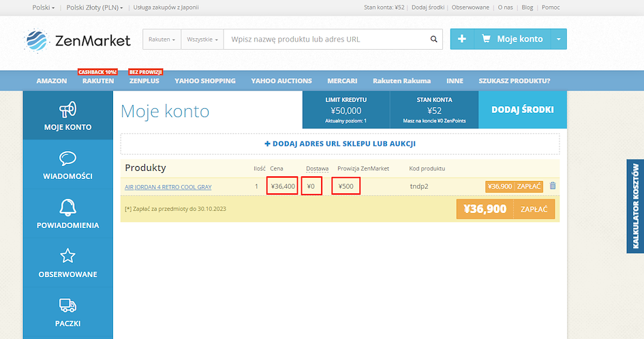Select the MERCARI tab
644x339 pixels.
click(342, 81)
